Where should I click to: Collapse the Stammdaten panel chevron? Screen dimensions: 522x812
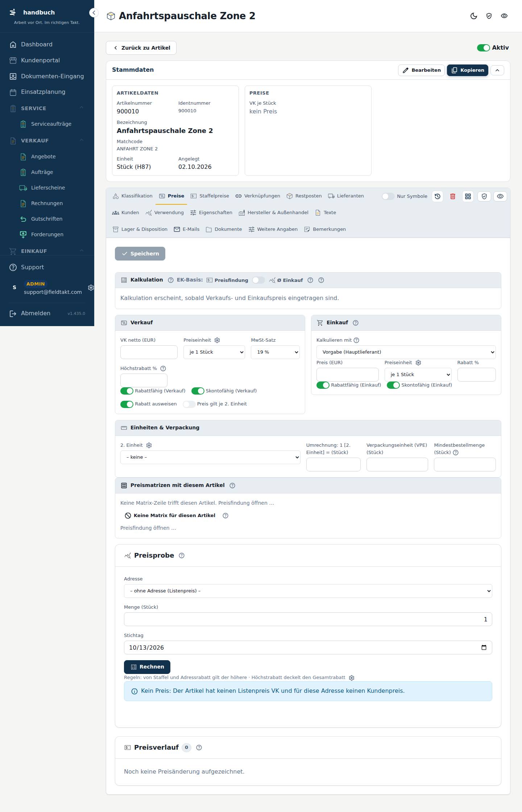[497, 70]
